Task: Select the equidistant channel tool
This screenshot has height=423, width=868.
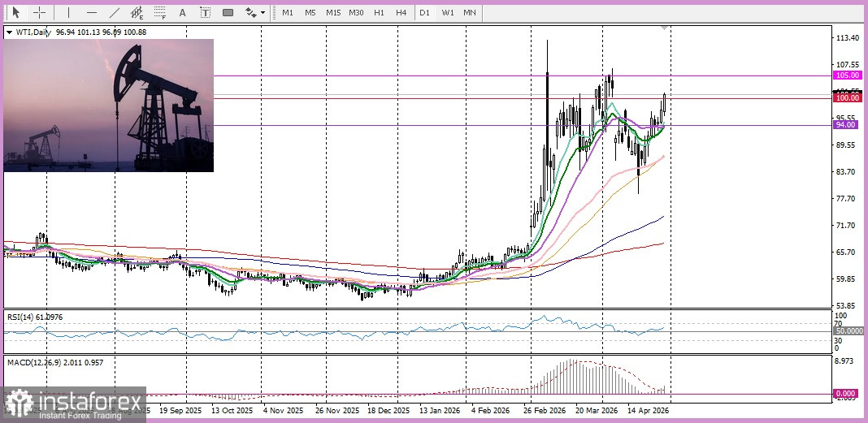Action: 137,12
